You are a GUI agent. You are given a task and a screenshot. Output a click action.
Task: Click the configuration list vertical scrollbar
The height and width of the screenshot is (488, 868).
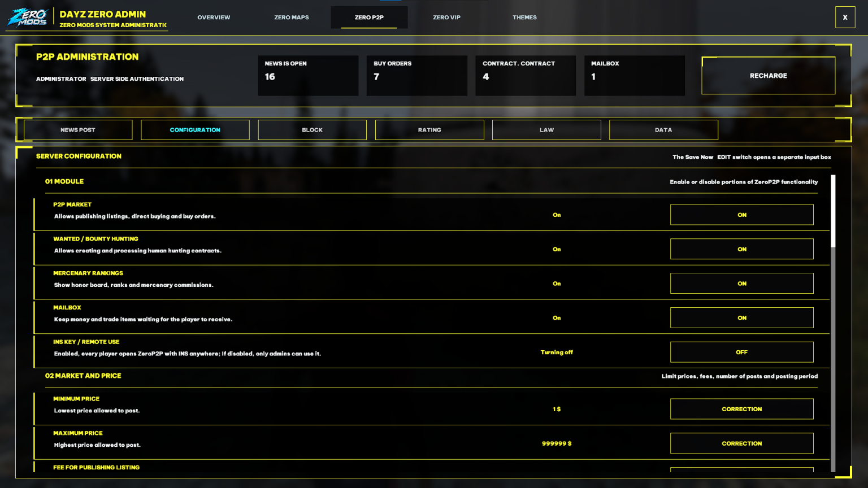tap(833, 323)
